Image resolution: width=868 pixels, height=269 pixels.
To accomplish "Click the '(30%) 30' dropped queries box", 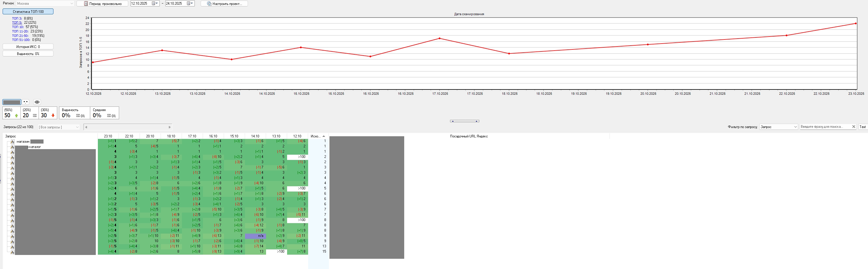I will coord(48,113).
